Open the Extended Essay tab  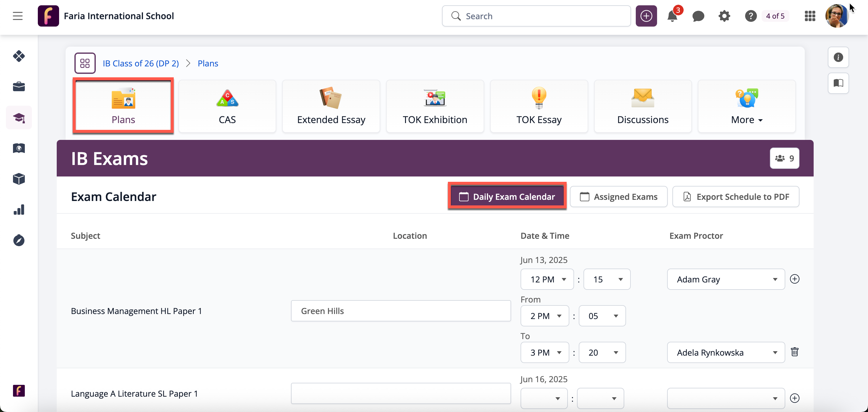click(x=331, y=106)
